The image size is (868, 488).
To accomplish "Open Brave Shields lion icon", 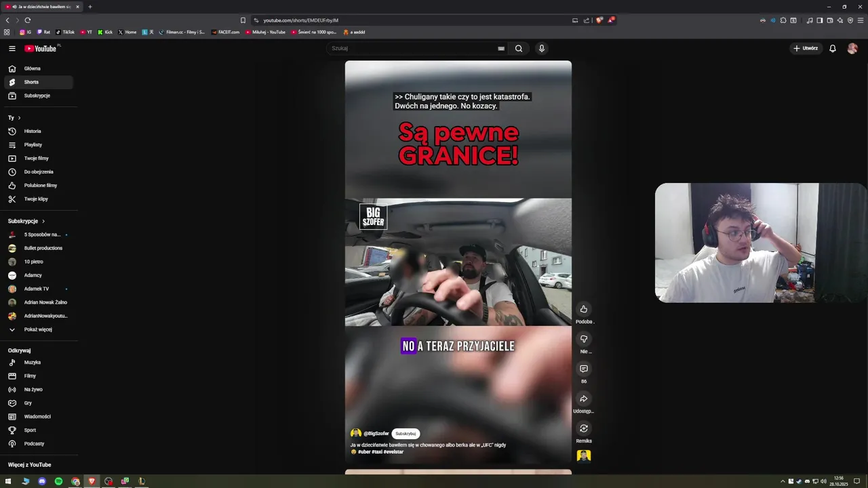I will (x=599, y=20).
